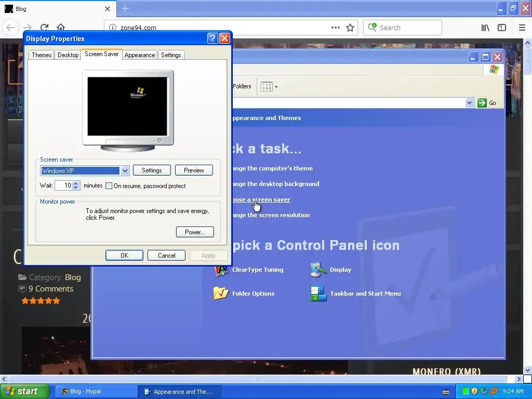Image resolution: width=532 pixels, height=399 pixels.
Task: Increase the wait minutes spinner
Action: (x=76, y=183)
